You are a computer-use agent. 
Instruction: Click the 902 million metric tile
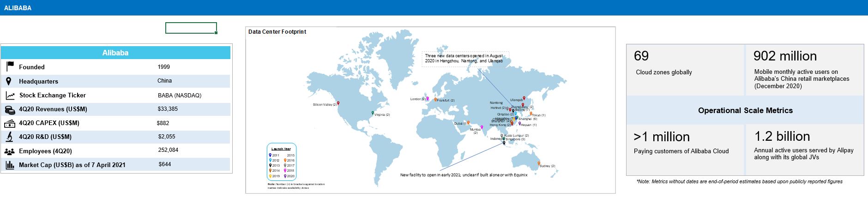pos(805,70)
